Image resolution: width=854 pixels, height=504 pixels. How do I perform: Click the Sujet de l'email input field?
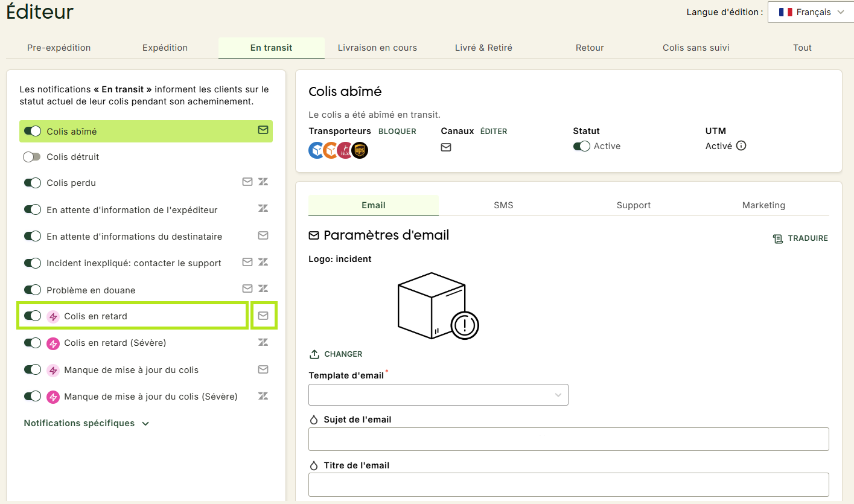pyautogui.click(x=569, y=439)
